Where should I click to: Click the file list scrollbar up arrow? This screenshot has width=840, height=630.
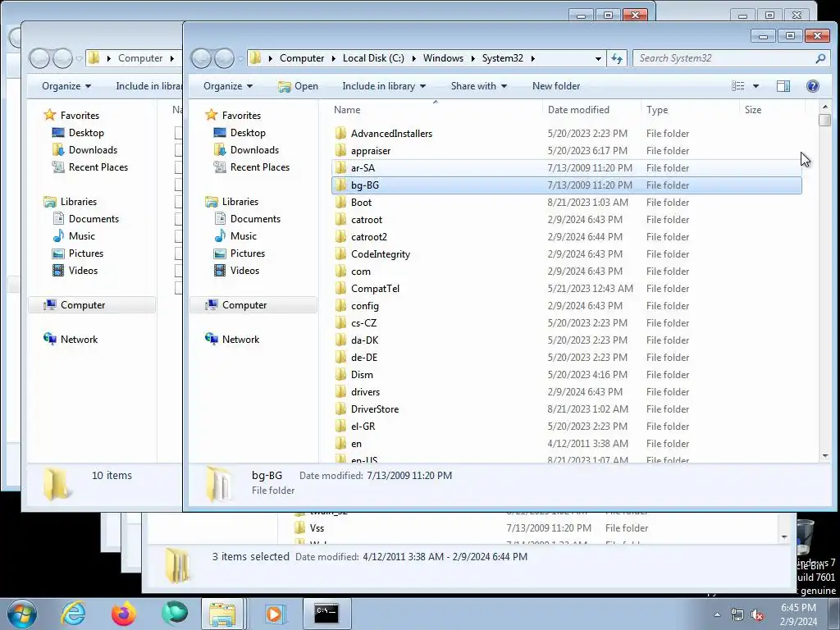[825, 107]
